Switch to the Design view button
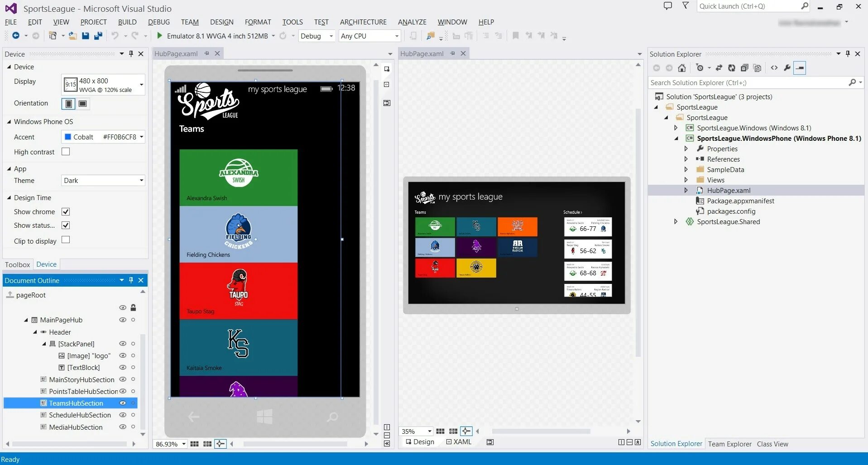 (420, 441)
